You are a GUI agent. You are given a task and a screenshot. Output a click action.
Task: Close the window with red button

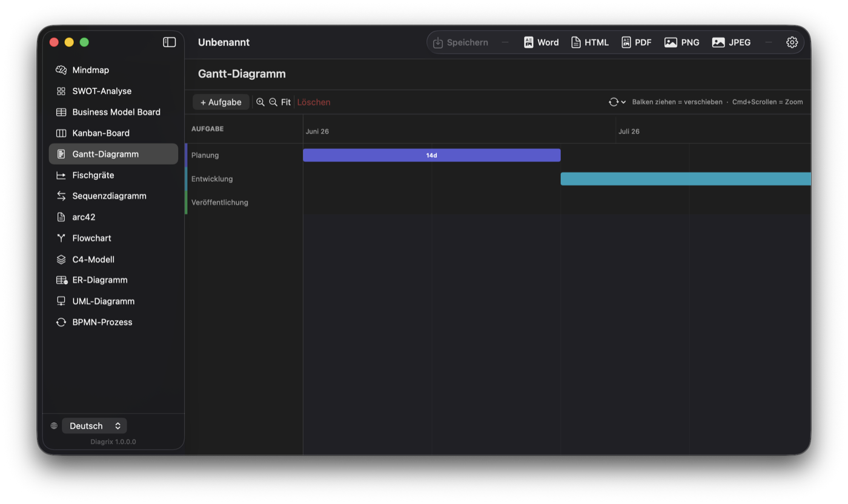(x=54, y=42)
